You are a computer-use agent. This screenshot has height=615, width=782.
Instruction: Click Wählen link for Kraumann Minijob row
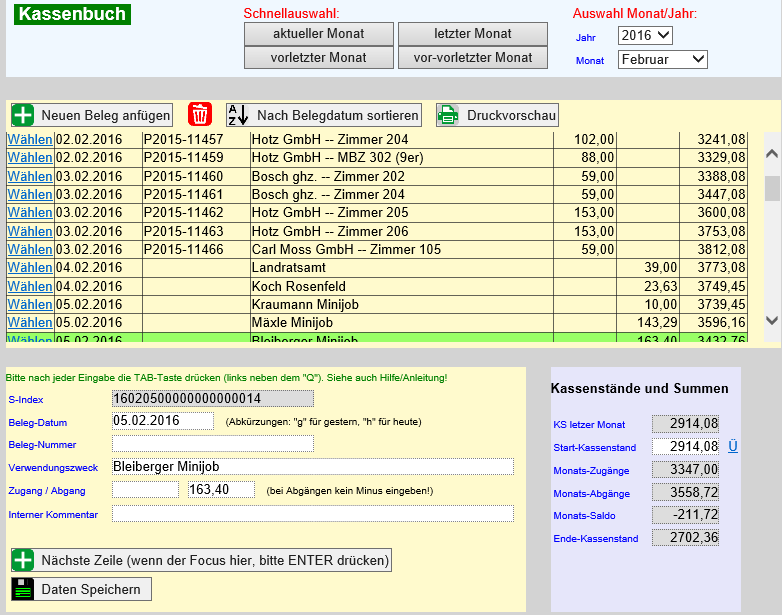(30, 304)
